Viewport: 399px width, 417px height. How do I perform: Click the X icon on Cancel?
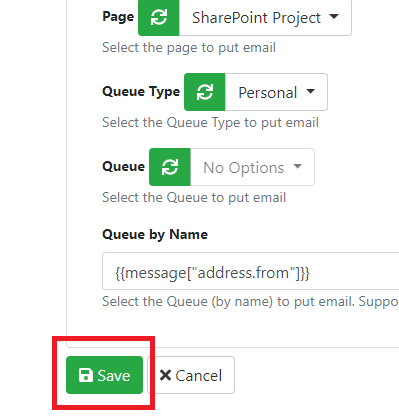[165, 375]
